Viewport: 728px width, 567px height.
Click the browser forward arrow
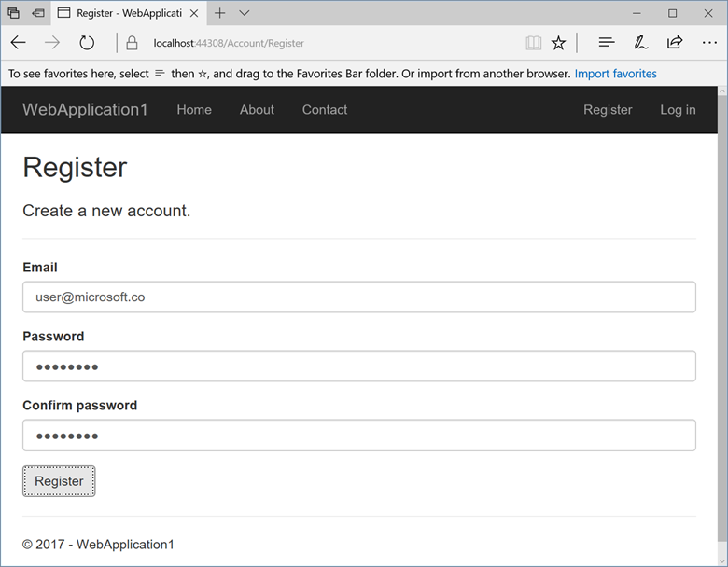pyautogui.click(x=52, y=43)
